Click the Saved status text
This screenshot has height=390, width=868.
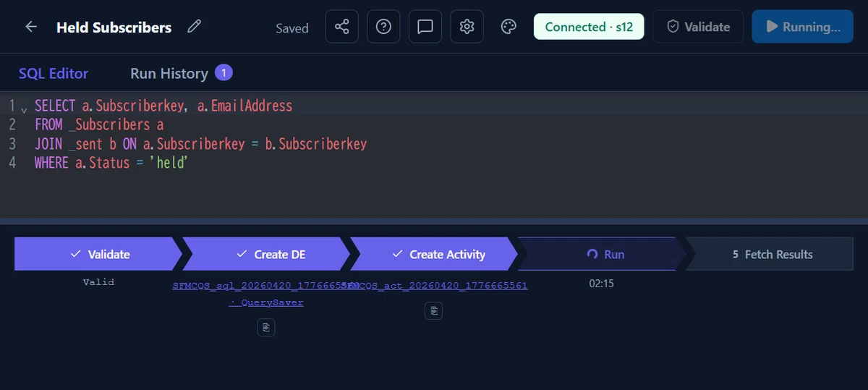point(292,28)
